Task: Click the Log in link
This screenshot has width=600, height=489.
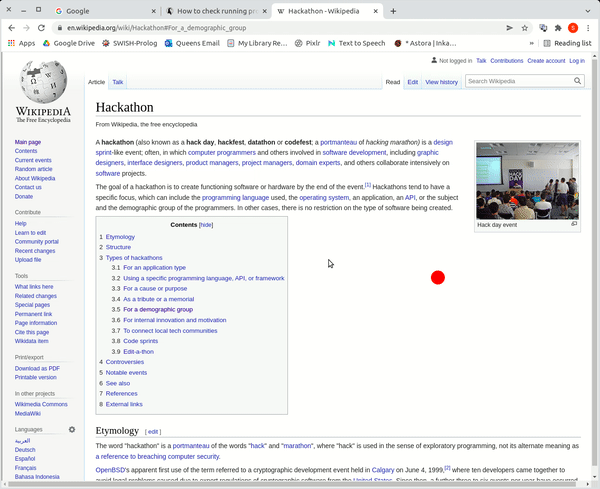Action: point(577,60)
